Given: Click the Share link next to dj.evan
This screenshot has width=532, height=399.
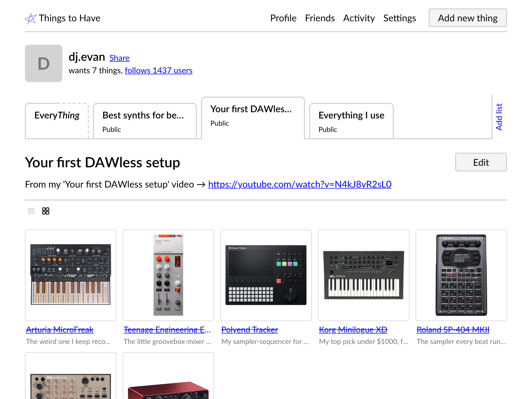Looking at the screenshot, I should tap(119, 58).
